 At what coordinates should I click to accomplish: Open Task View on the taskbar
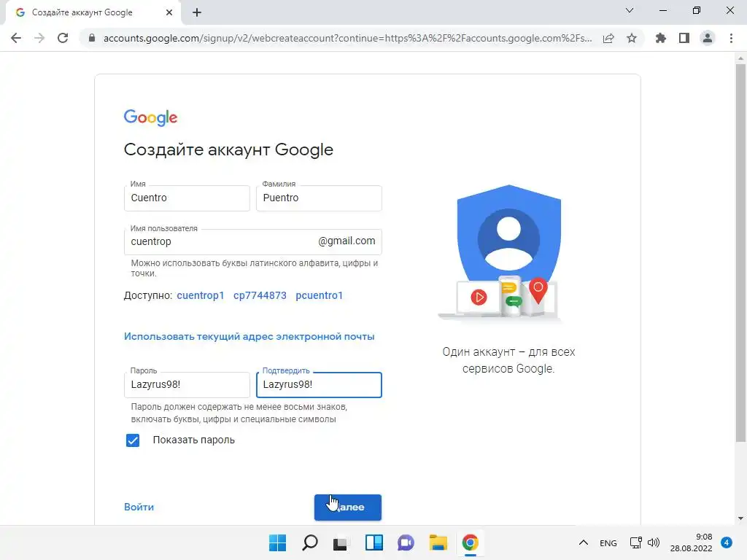point(340,543)
